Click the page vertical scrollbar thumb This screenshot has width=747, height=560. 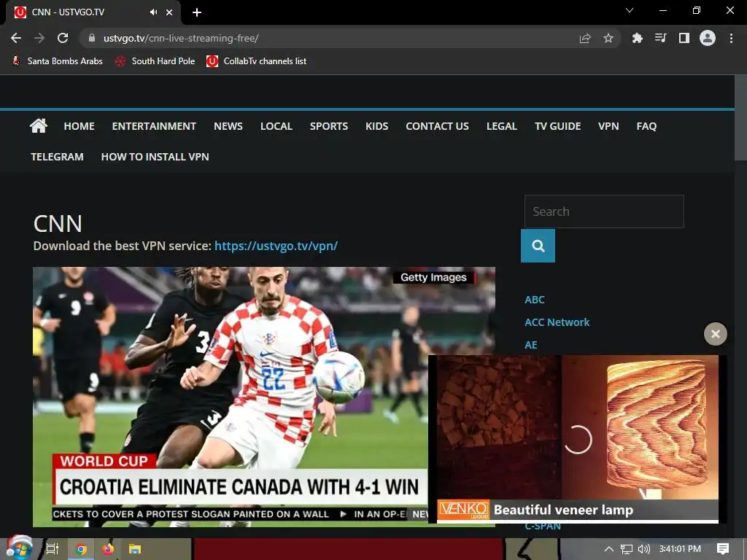740,118
